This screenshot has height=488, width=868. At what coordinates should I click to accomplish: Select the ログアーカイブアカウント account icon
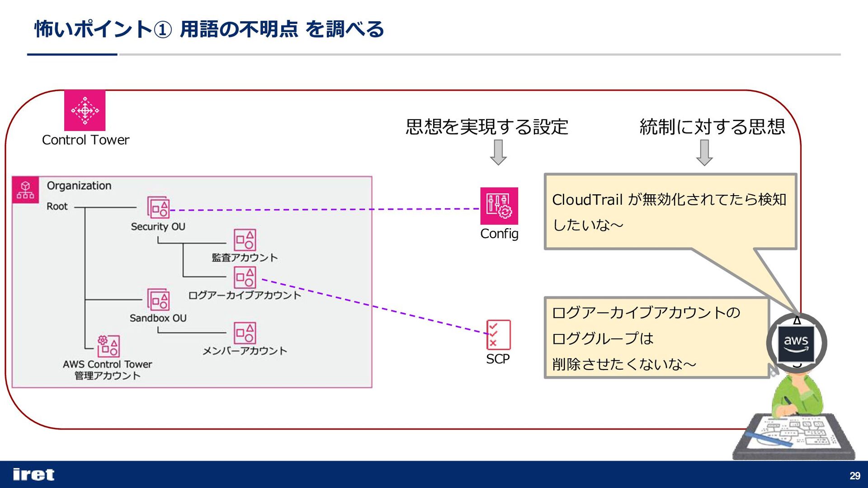[245, 277]
